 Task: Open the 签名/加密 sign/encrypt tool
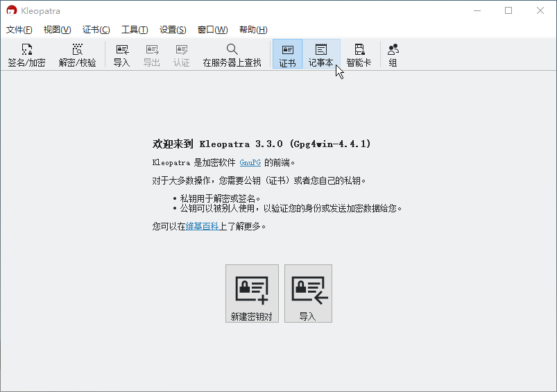[26, 55]
